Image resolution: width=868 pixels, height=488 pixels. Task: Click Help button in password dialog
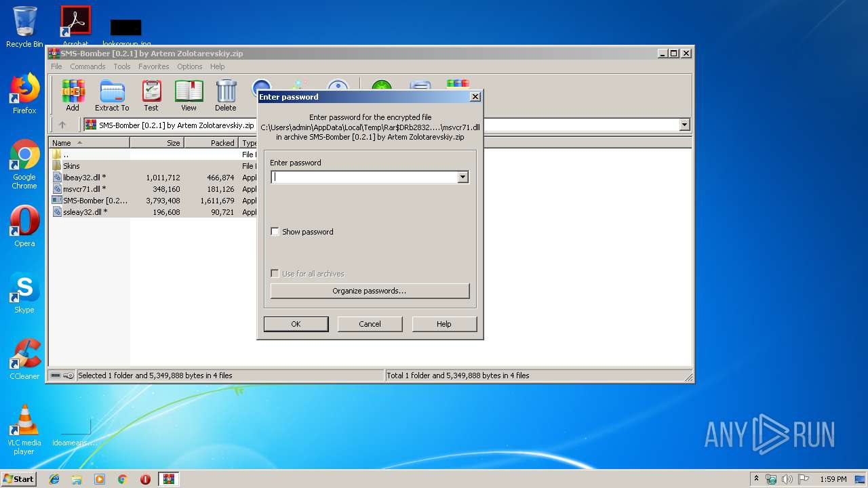[x=444, y=324]
